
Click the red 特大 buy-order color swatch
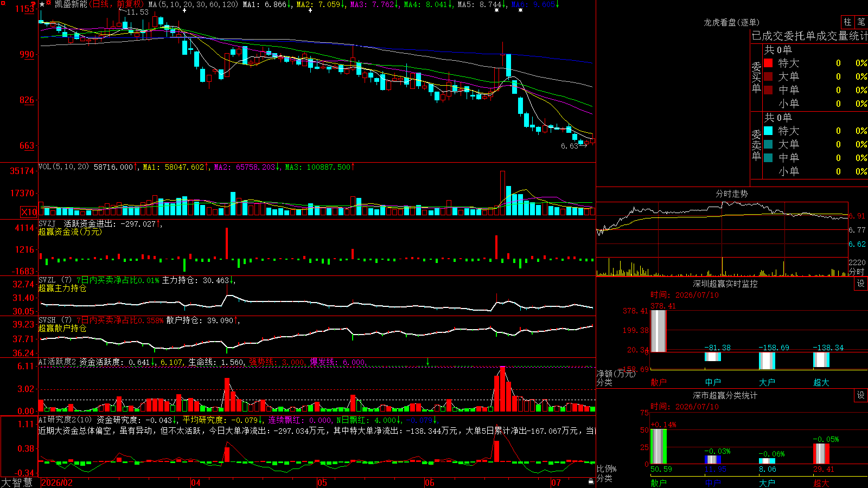tap(768, 63)
